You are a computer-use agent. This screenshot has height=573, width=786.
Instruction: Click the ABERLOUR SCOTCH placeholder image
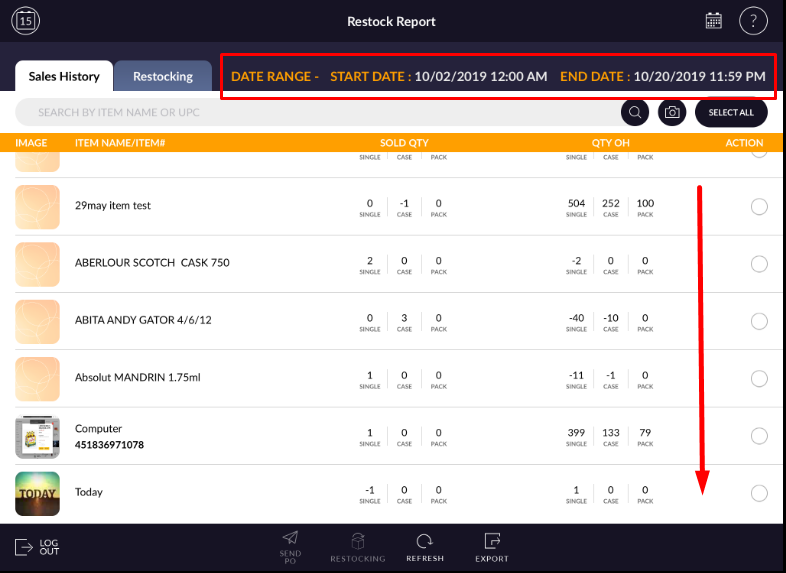coord(38,264)
